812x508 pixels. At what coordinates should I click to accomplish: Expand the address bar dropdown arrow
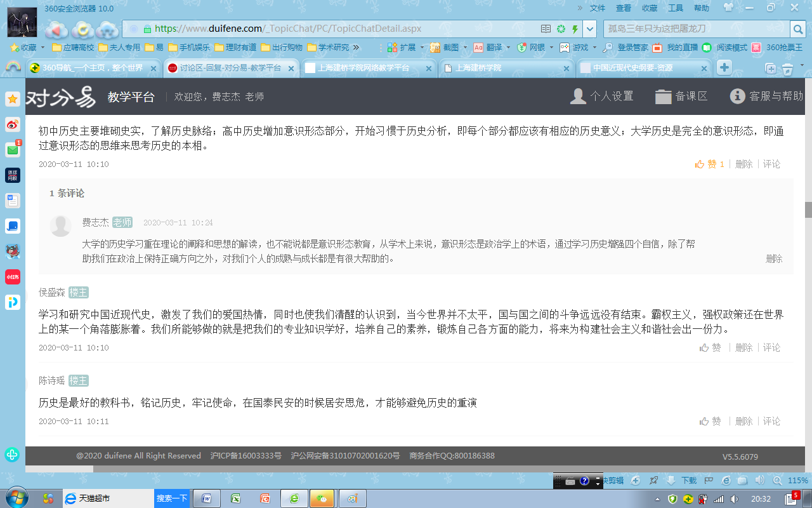click(590, 29)
